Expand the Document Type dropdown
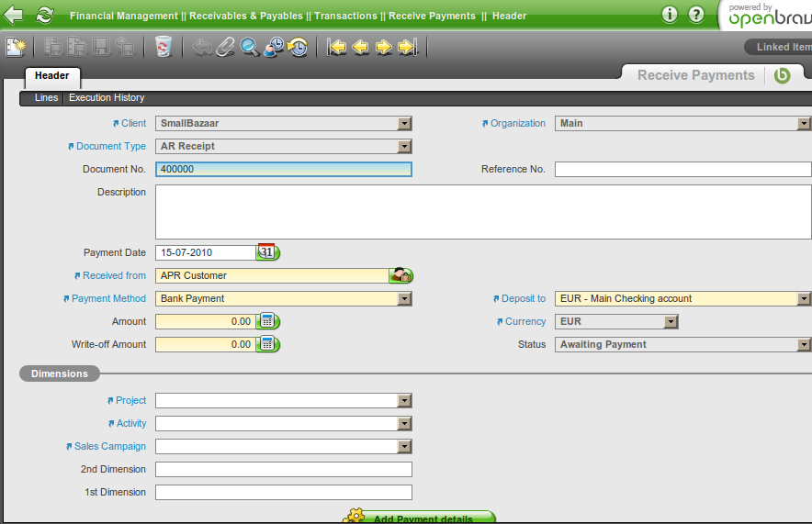Screen dimensions: 812x524 click(x=404, y=147)
